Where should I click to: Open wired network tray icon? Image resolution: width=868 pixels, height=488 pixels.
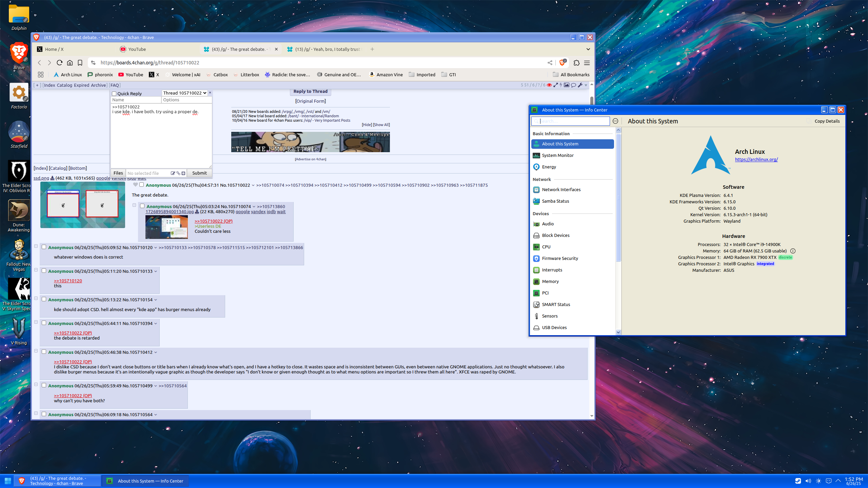point(829,481)
